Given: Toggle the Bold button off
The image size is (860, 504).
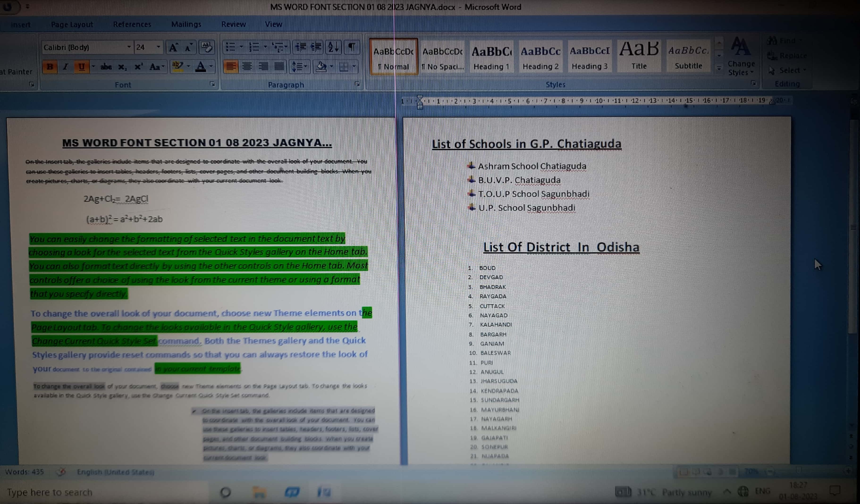Looking at the screenshot, I should tap(50, 67).
